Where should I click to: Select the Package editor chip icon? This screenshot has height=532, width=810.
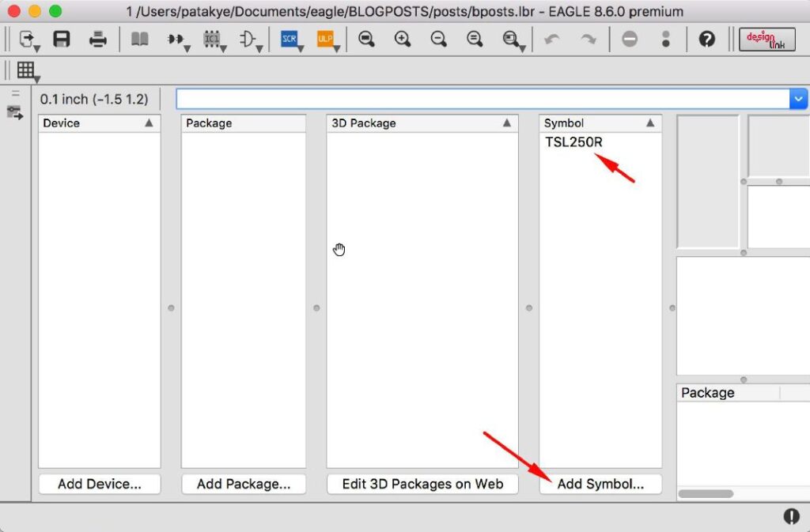(x=210, y=39)
